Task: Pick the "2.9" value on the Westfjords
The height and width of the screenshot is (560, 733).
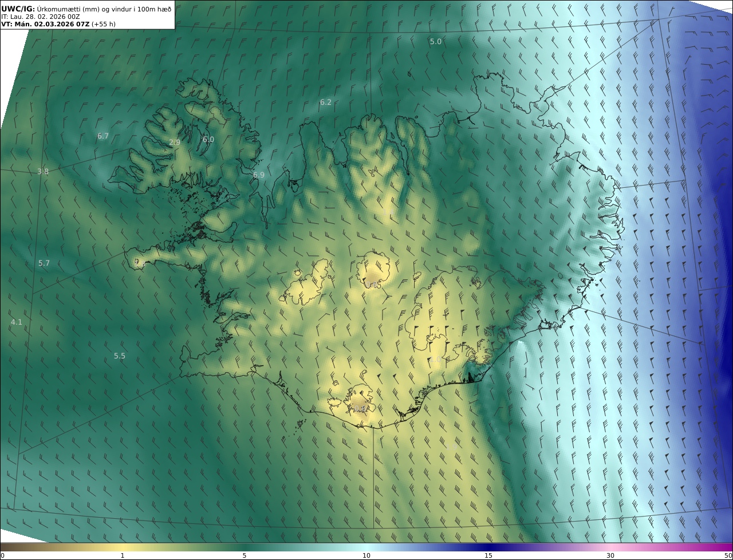Action: point(175,142)
